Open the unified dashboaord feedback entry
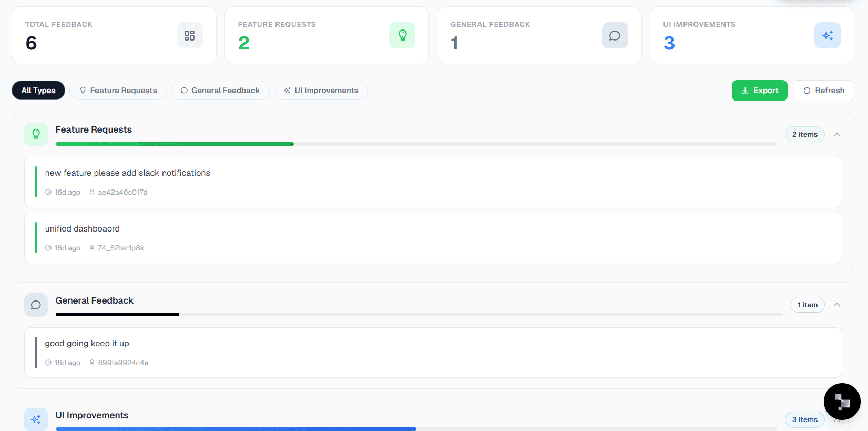 433,238
